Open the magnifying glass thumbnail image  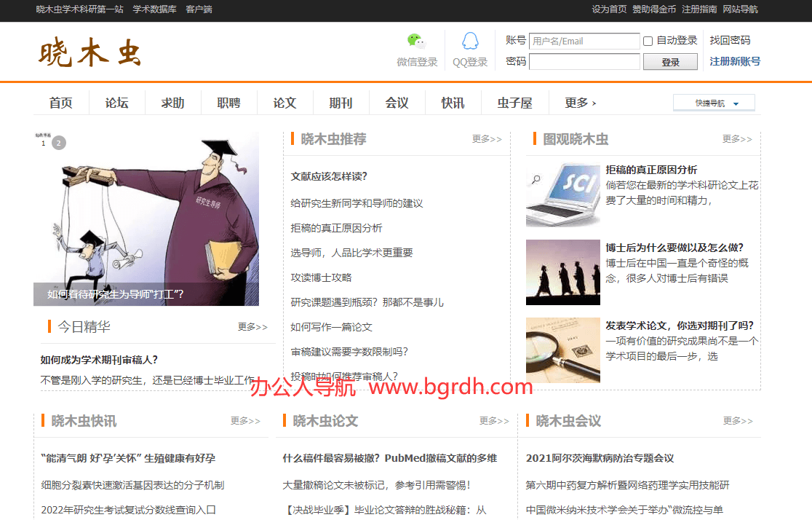pos(562,350)
